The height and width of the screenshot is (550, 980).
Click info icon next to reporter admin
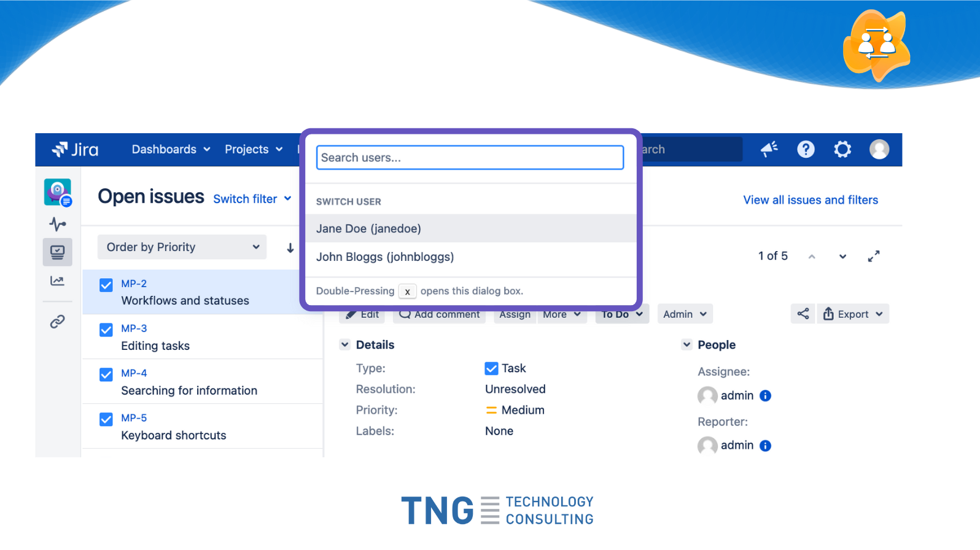tap(765, 446)
